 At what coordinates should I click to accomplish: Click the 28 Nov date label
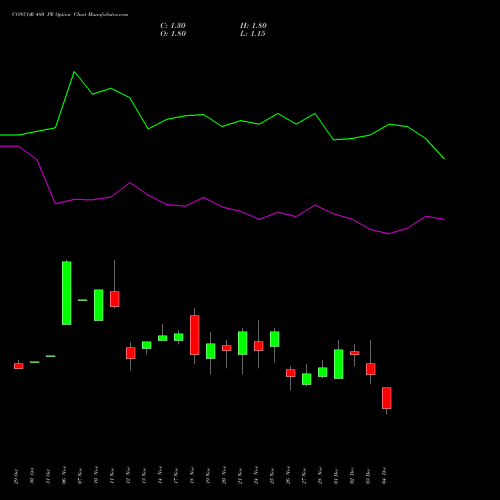click(320, 475)
